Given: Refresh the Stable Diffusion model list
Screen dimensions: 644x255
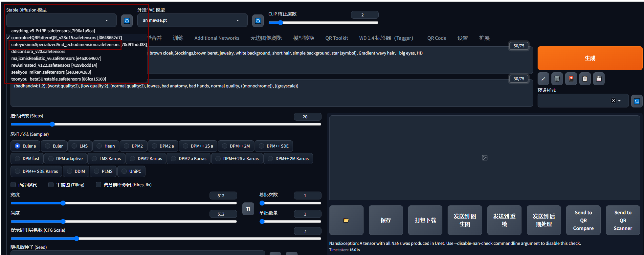Looking at the screenshot, I should click(127, 21).
